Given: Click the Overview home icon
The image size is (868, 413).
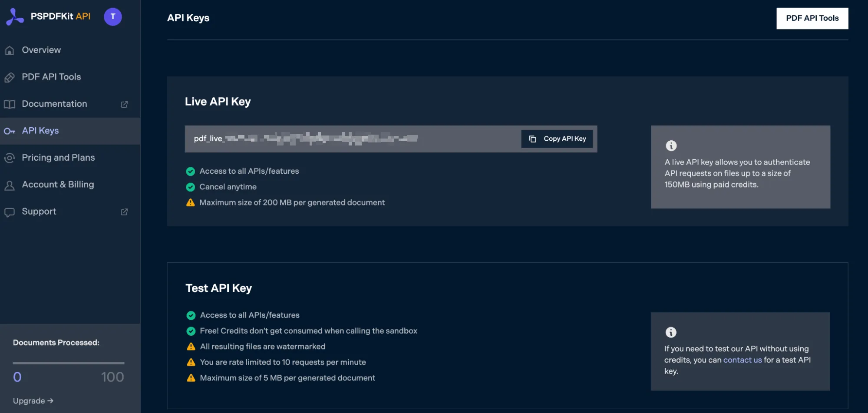Looking at the screenshot, I should pos(10,50).
